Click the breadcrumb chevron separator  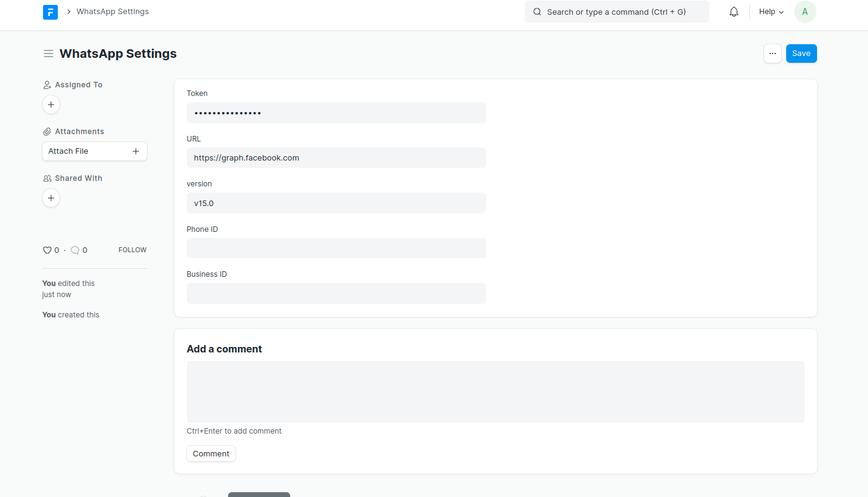coord(68,12)
